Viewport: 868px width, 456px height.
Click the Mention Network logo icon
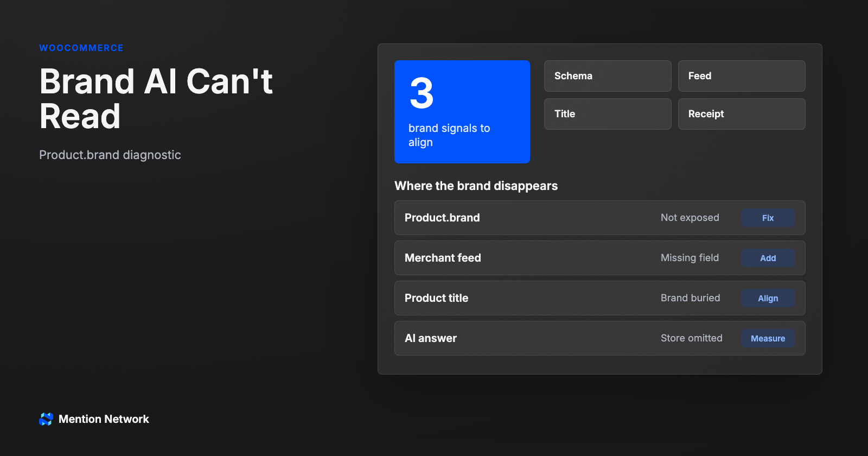coord(46,419)
